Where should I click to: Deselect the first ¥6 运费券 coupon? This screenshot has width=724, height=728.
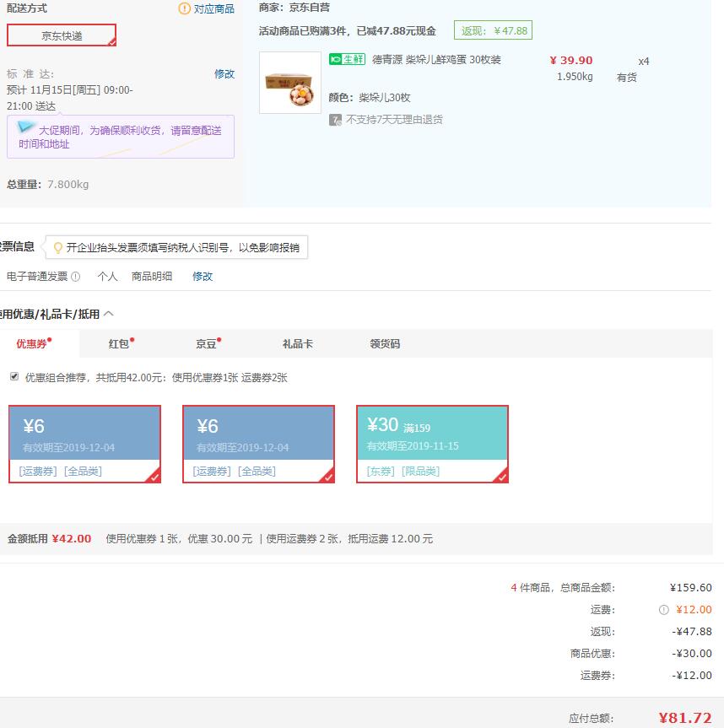[x=85, y=444]
